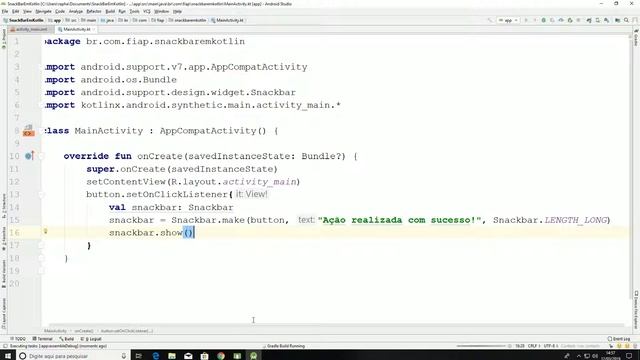
Task: Click SnackBarEmKotlin project breadcrumb
Action: tap(24, 20)
